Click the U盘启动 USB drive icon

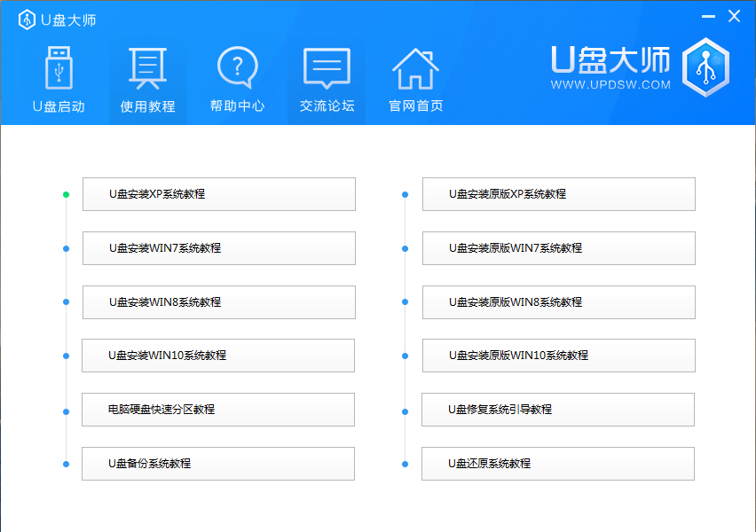59,66
